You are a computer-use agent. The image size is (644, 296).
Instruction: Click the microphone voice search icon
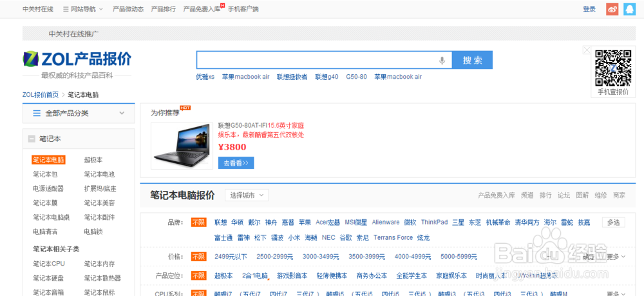tap(442, 61)
